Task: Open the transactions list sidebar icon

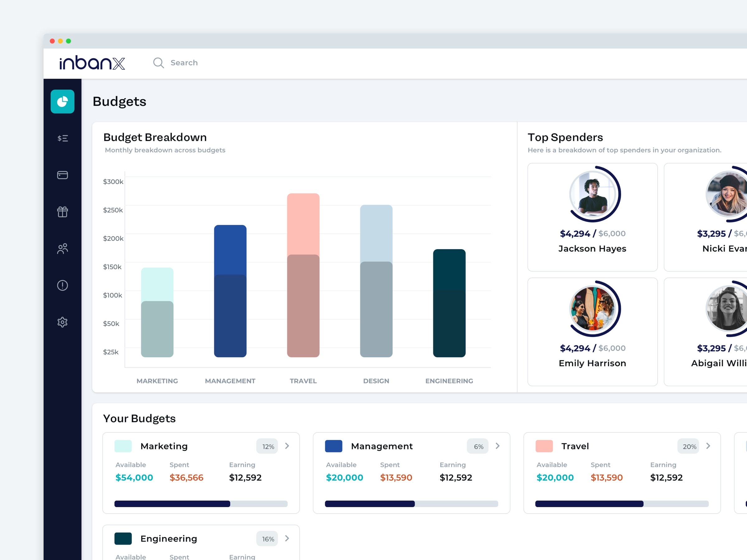Action: coord(63,138)
